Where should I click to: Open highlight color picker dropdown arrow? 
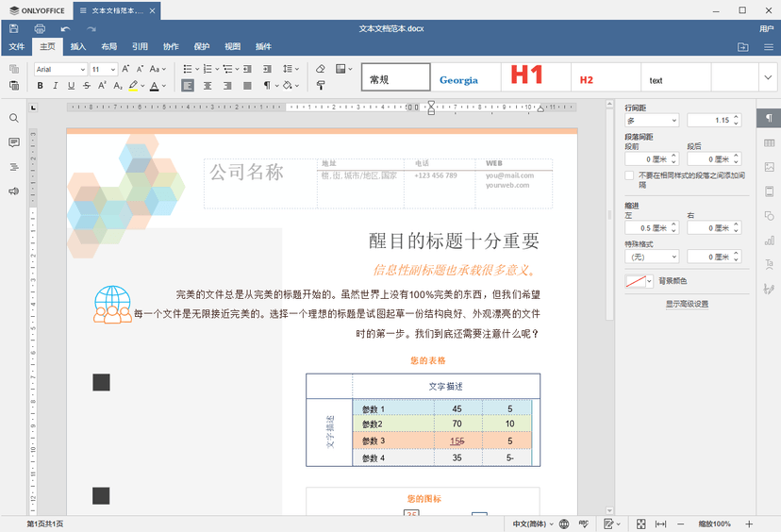142,86
